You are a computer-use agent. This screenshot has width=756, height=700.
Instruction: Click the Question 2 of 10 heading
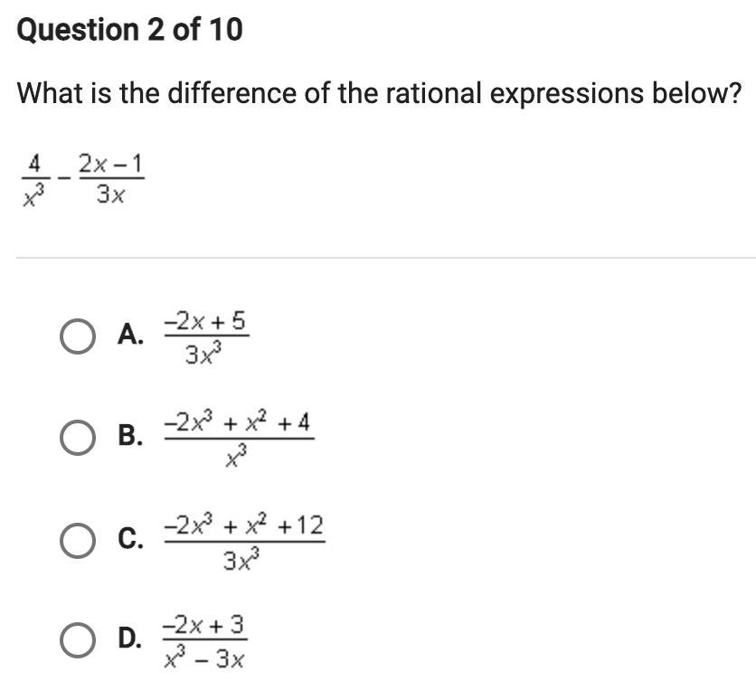point(129,30)
